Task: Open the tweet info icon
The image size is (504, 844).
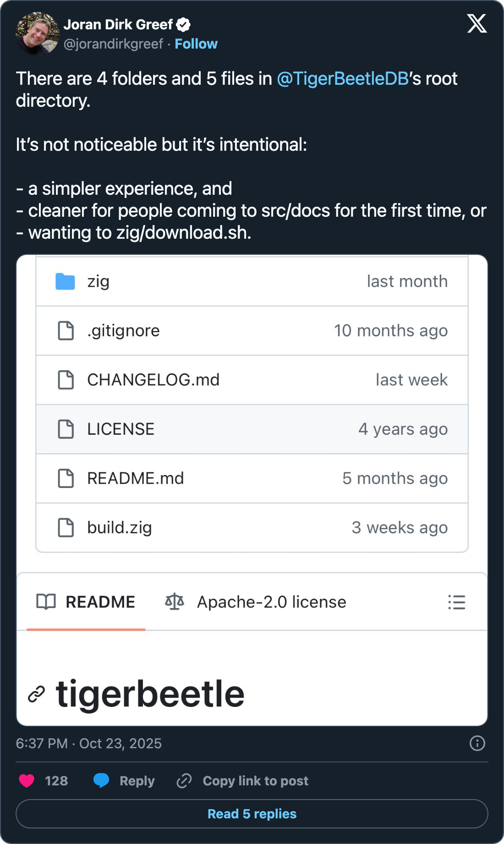Action: point(477,743)
